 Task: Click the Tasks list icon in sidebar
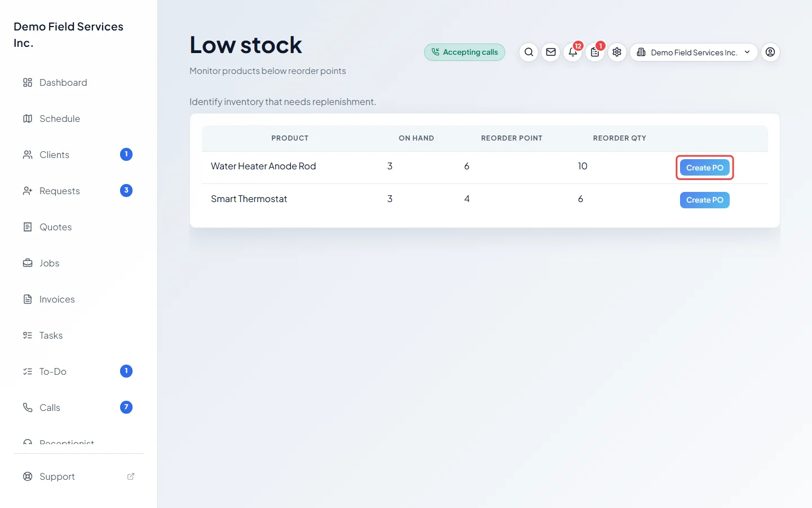(28, 335)
